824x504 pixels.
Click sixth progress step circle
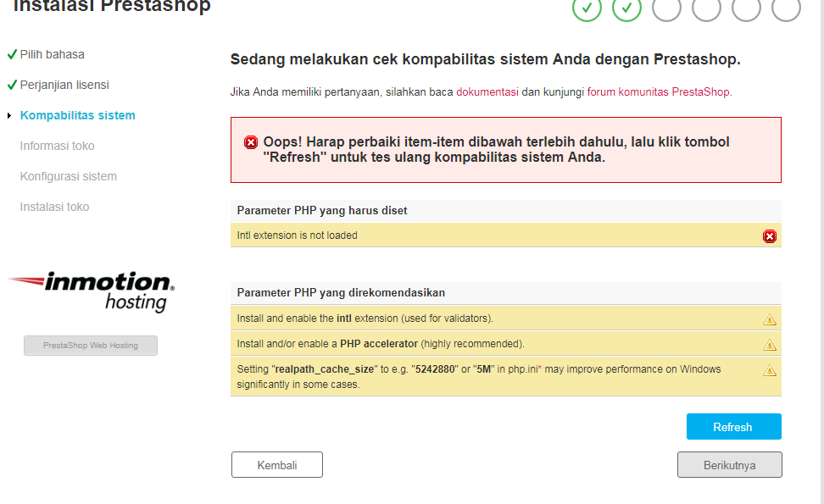coord(786,8)
